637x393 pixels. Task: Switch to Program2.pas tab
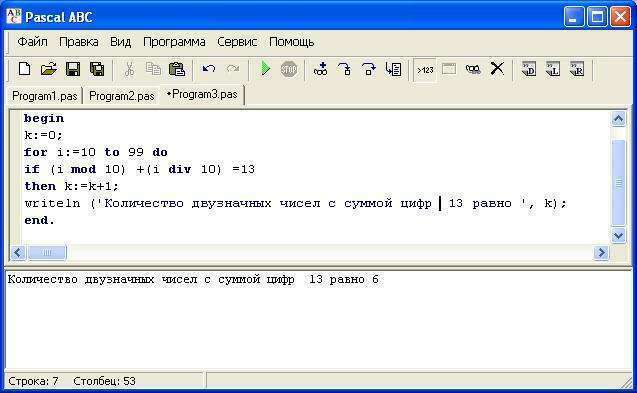(x=121, y=96)
